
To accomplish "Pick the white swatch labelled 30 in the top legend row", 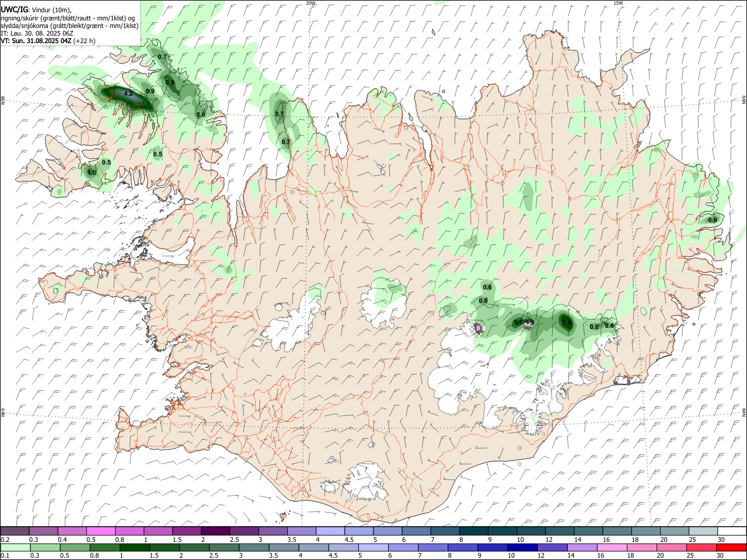I will [731, 531].
